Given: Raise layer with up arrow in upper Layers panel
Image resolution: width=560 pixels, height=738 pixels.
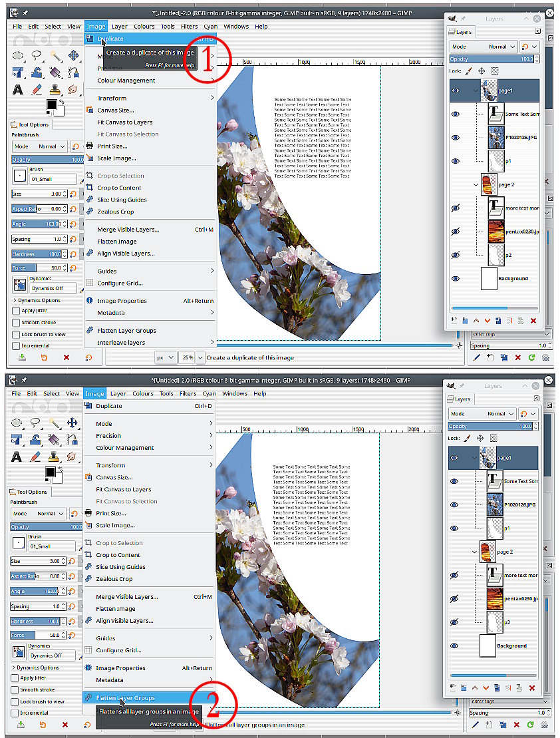Looking at the screenshot, I should click(x=476, y=321).
